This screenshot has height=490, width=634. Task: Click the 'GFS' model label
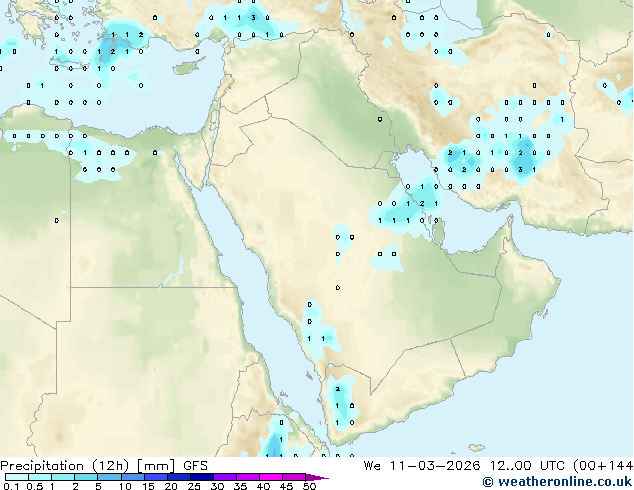195,466
